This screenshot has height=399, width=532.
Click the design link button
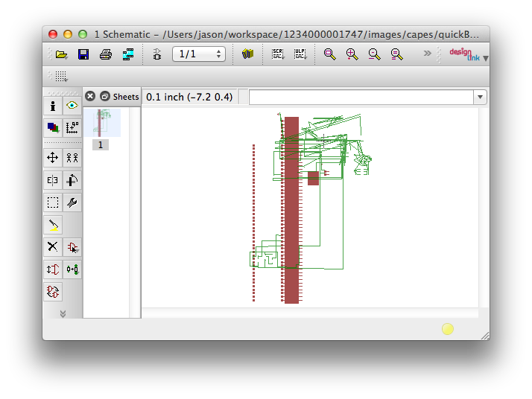(465, 54)
